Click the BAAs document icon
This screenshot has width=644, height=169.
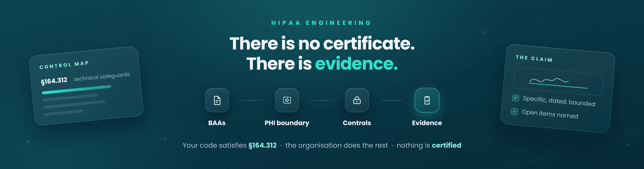(217, 100)
